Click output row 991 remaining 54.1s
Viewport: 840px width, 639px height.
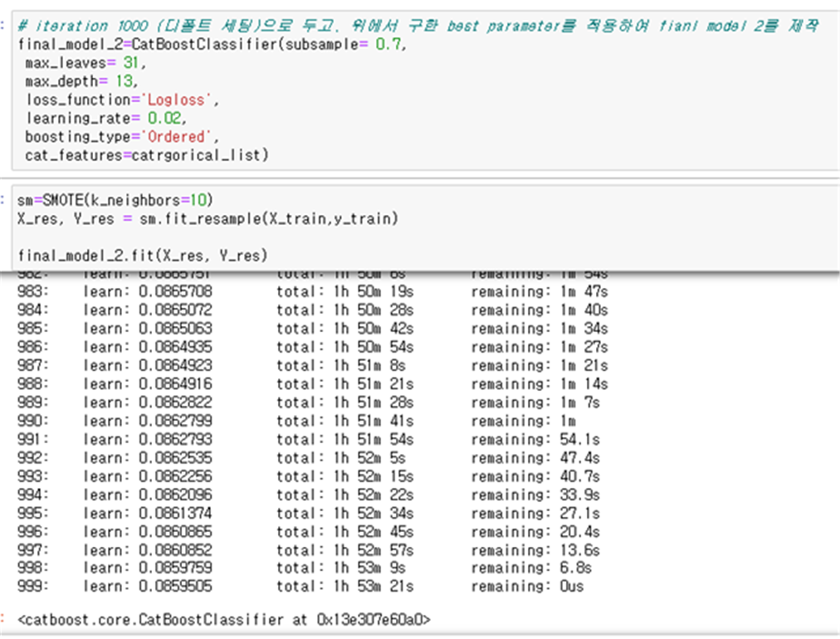click(x=535, y=439)
